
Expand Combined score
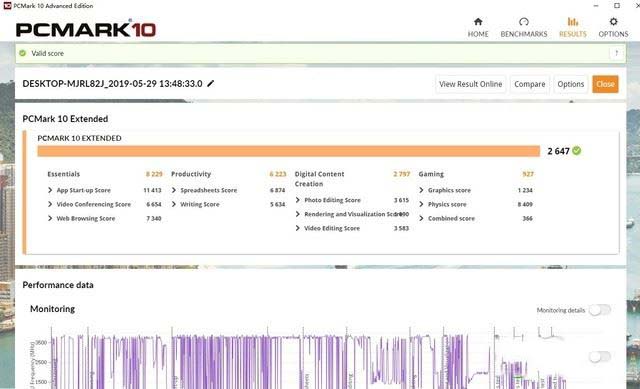click(x=421, y=218)
